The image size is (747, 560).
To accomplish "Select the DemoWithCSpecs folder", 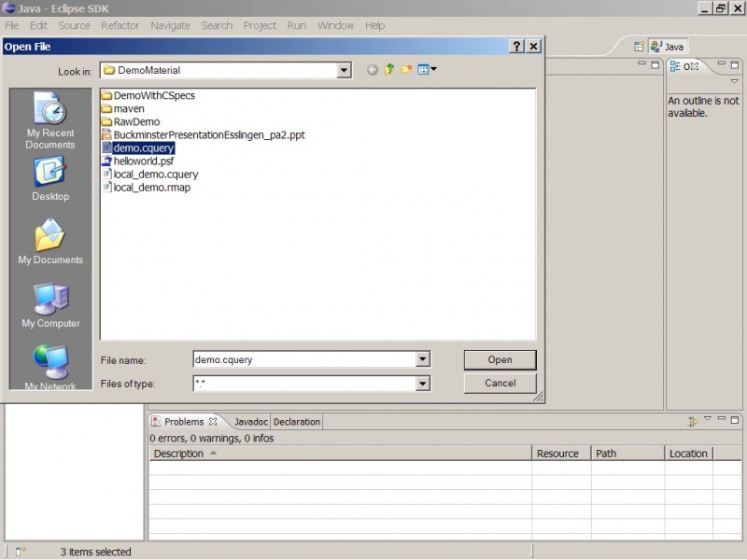I will coord(148,95).
